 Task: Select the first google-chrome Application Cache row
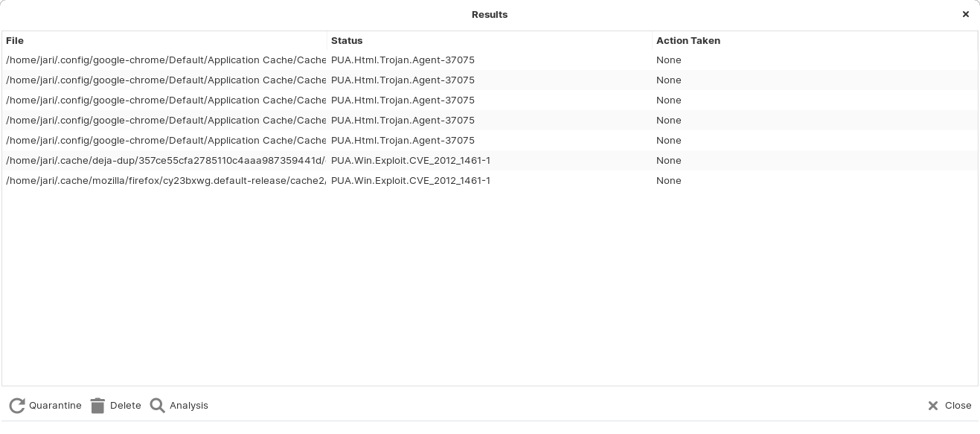[x=166, y=60]
